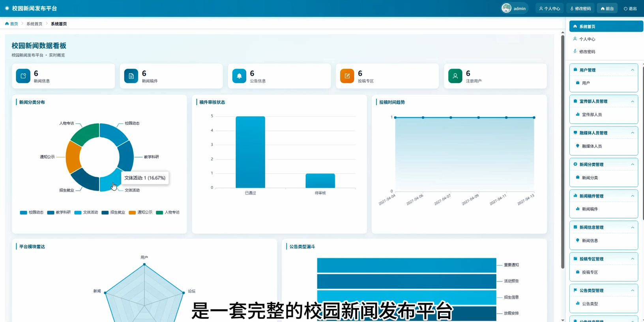
Task: Collapse the 新闻分类管理 section chevron
Action: 633,164
